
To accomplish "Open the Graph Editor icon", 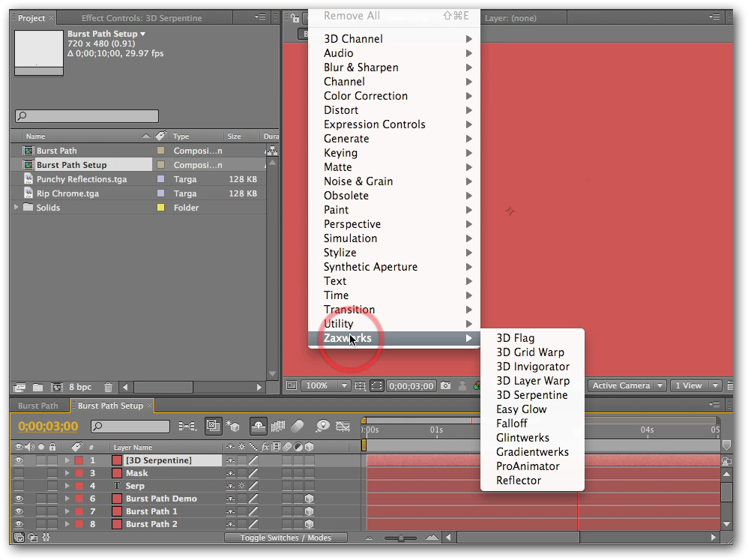I will [x=343, y=426].
